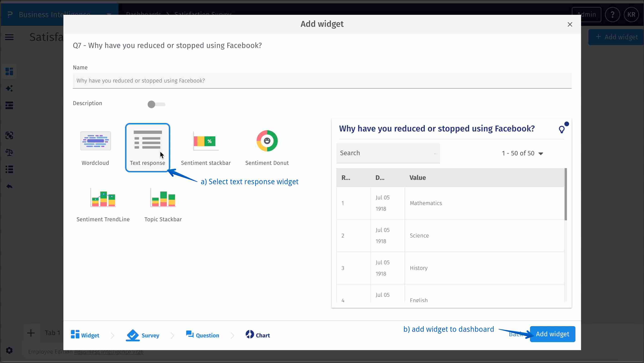Click the scales comparison icon in sidebar
This screenshot has height=363, width=644.
tap(9, 152)
